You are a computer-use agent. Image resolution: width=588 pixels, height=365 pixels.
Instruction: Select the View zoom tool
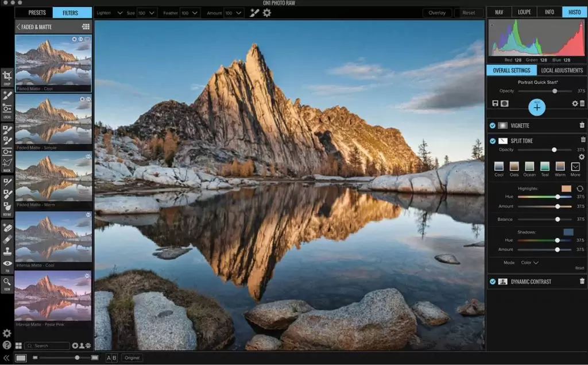pos(7,283)
